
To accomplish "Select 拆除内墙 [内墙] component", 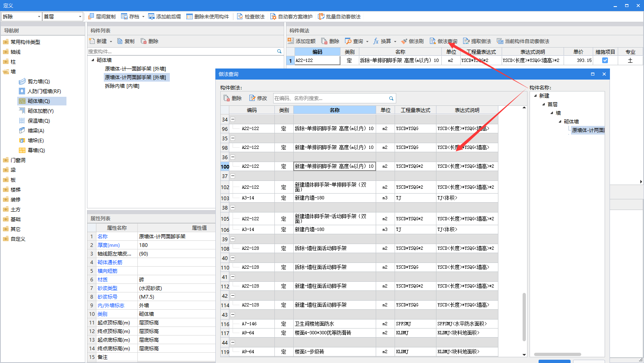I will point(122,86).
